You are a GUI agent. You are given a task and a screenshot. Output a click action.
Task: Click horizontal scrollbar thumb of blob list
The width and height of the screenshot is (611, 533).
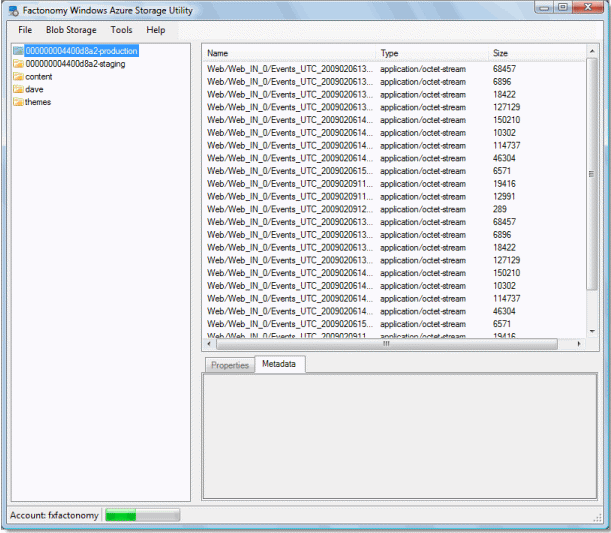point(386,344)
